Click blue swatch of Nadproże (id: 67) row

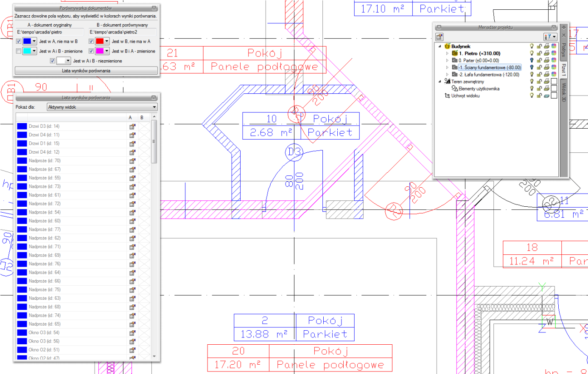click(x=22, y=169)
